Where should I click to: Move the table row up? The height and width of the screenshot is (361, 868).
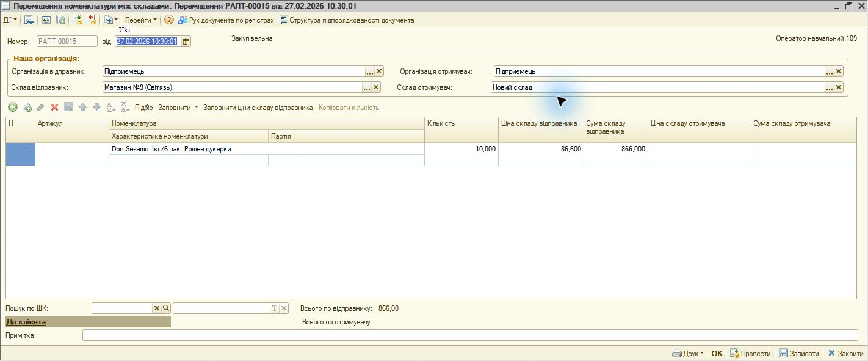pyautogui.click(x=82, y=108)
